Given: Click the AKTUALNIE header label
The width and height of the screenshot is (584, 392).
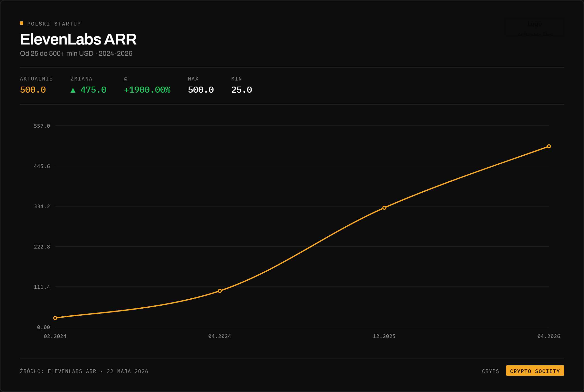Looking at the screenshot, I should click(x=36, y=79).
